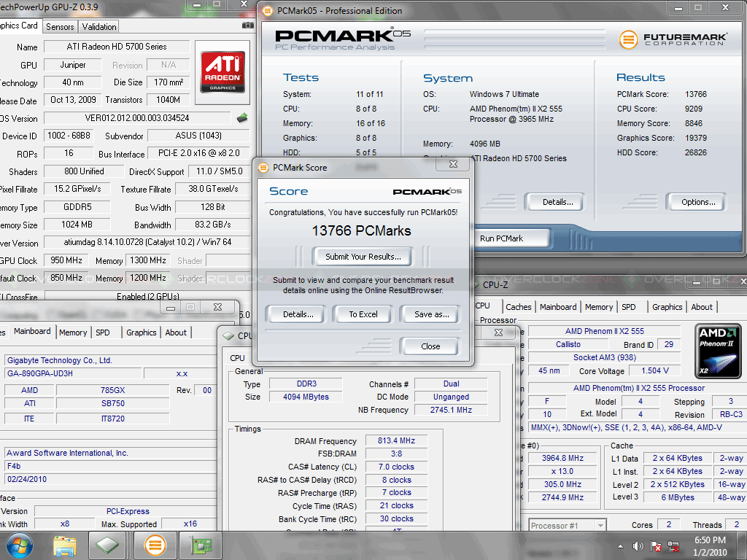The image size is (747, 560).
Task: Click the Code Name value Callisto
Action: (x=568, y=344)
